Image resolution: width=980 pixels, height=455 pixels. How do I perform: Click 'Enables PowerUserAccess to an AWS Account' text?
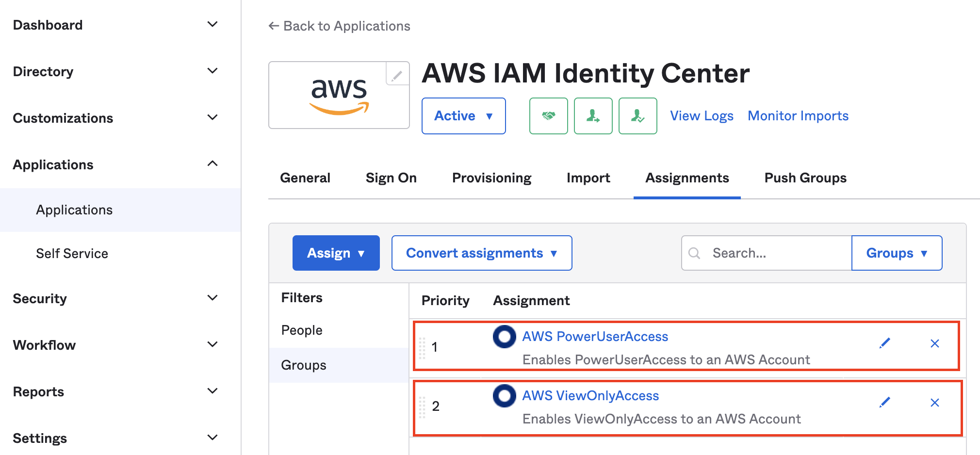[x=666, y=360]
